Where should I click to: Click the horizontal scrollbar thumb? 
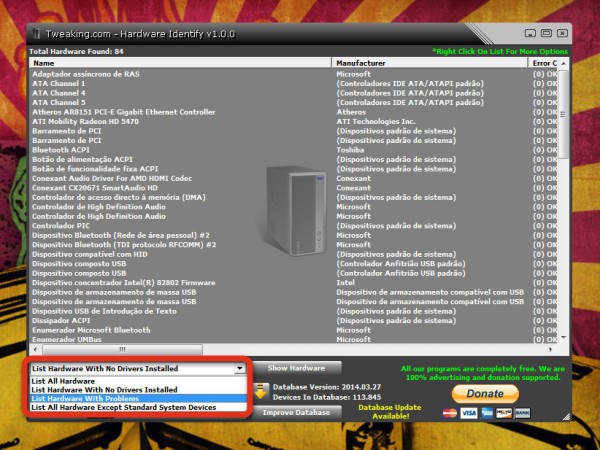coord(122,349)
